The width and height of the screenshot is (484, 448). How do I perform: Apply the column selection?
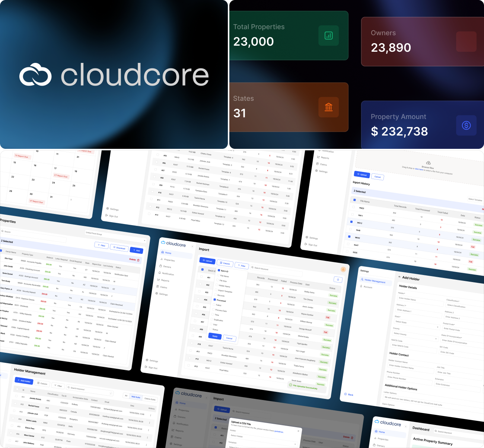coord(215,336)
